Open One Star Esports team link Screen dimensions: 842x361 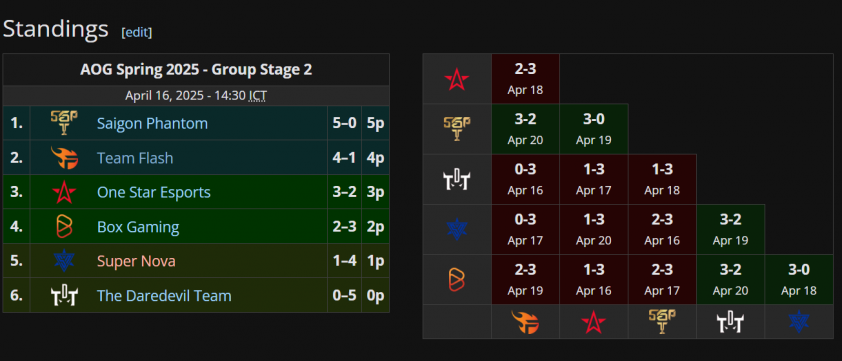click(154, 192)
